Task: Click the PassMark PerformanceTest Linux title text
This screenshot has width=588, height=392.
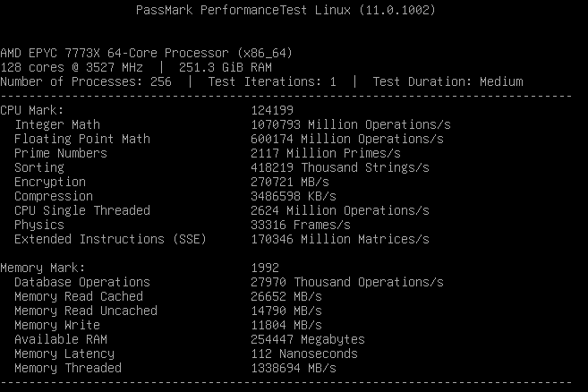Action: tap(285, 10)
